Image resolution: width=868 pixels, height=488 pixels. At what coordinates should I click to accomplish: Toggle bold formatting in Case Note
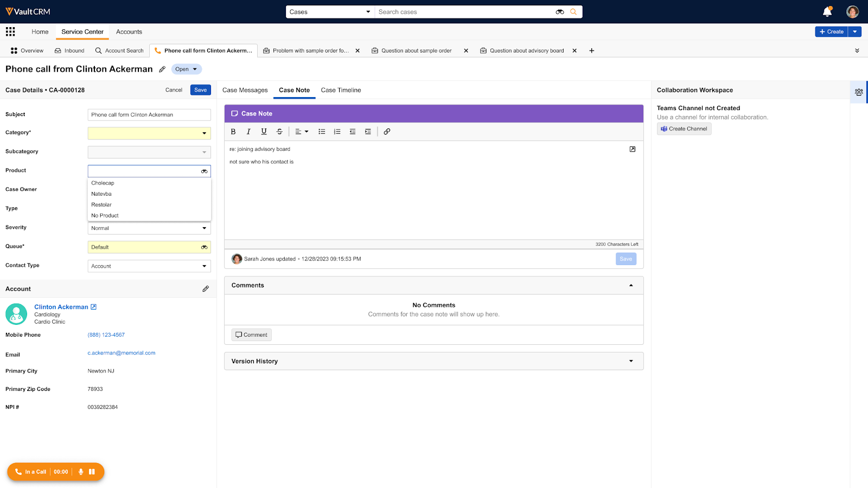coord(233,132)
